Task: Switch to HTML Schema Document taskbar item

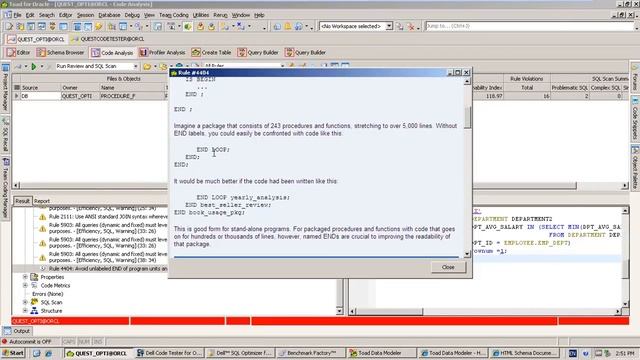Action: (x=524, y=353)
